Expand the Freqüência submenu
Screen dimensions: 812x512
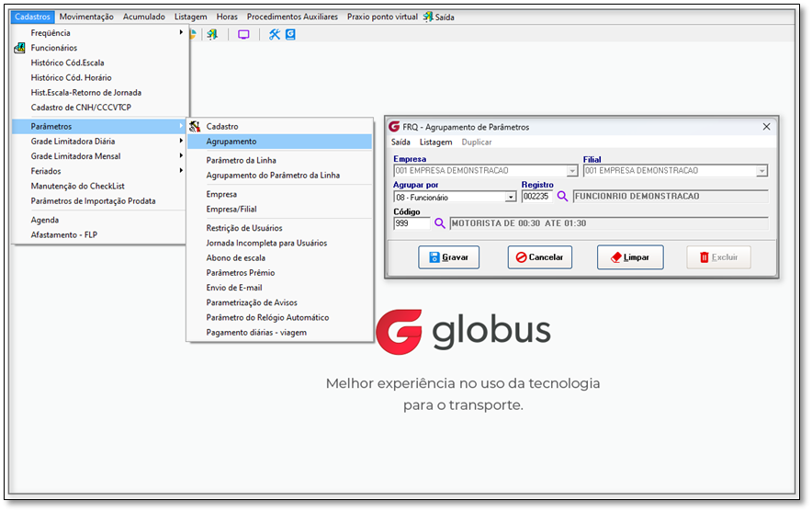[99, 33]
